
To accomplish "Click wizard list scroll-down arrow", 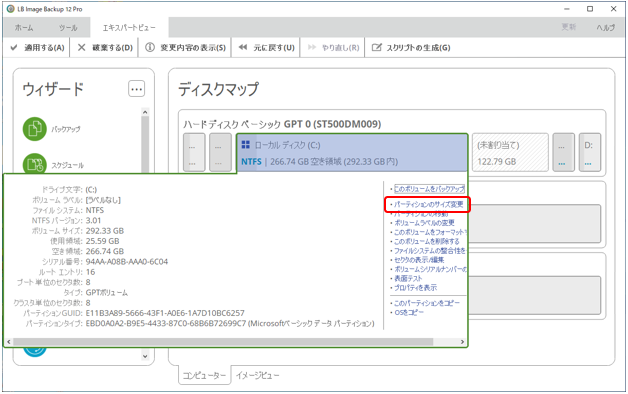I will (145, 356).
